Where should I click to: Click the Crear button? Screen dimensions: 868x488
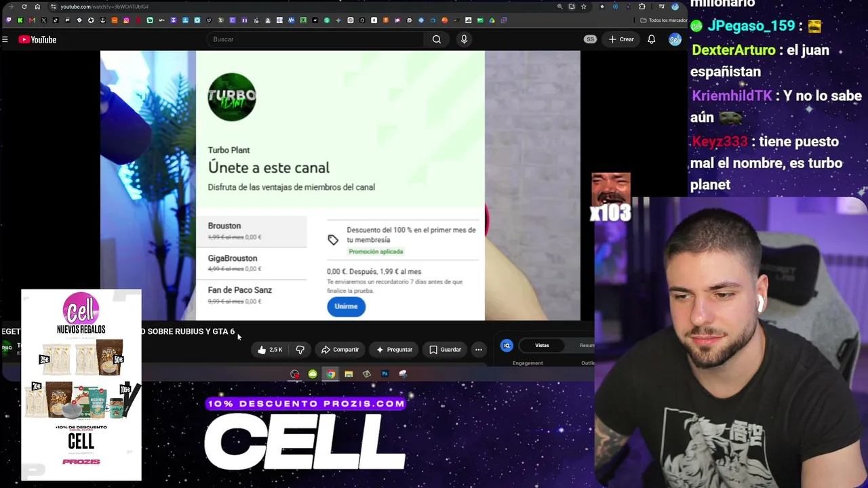621,39
